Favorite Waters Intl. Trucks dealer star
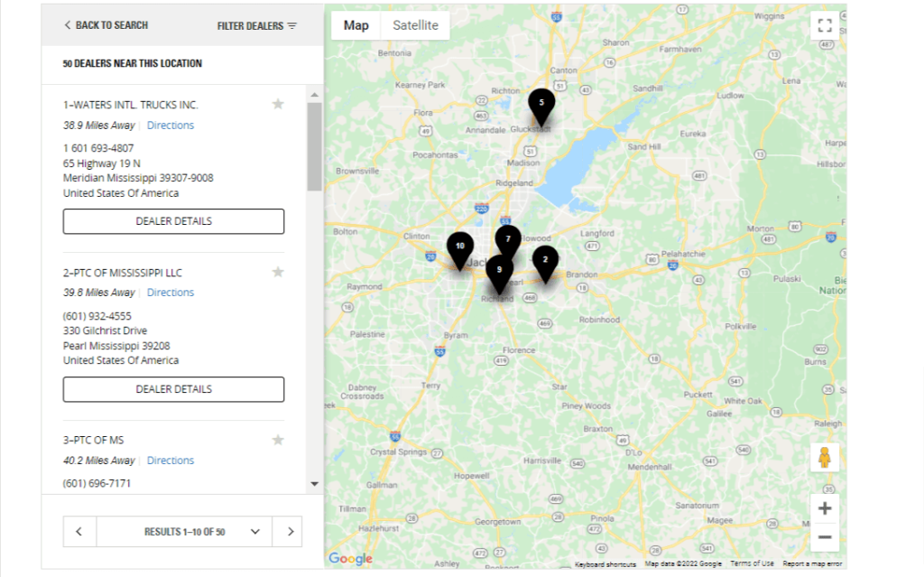The height and width of the screenshot is (577, 924). 278,105
